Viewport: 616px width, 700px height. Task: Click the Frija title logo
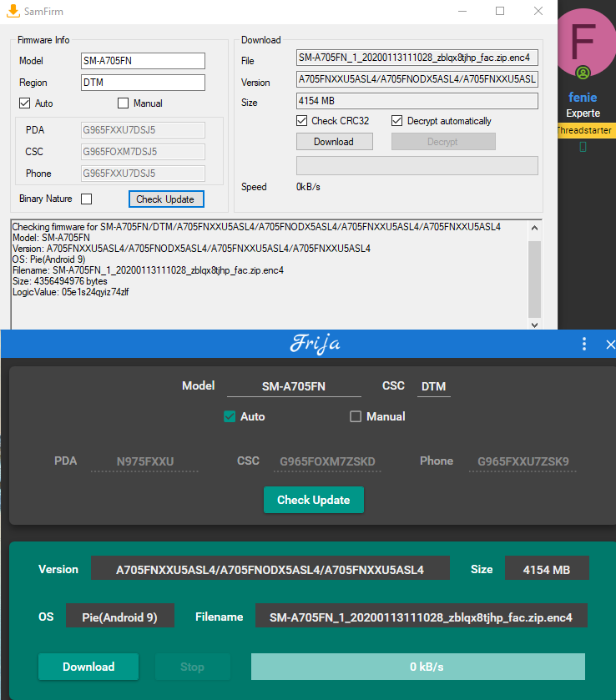315,344
